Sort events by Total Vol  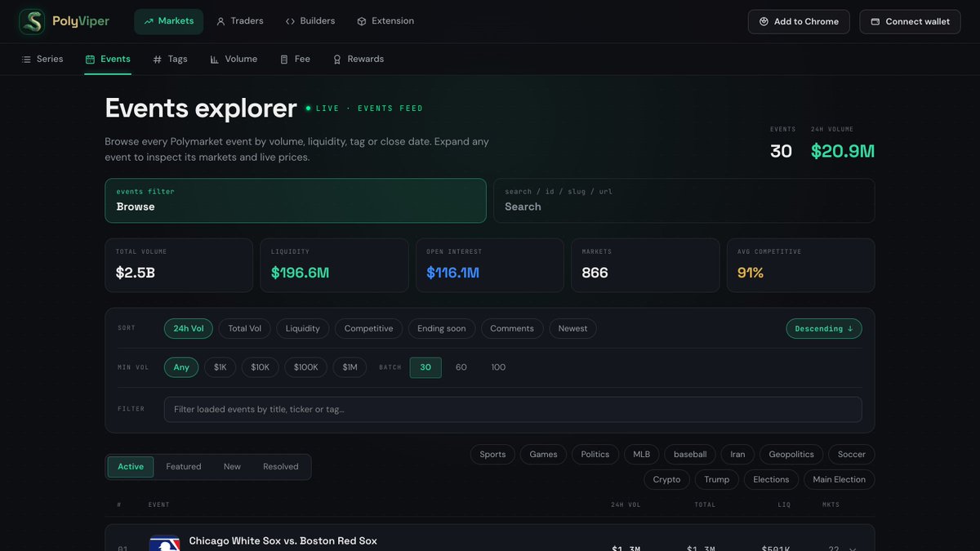(245, 329)
